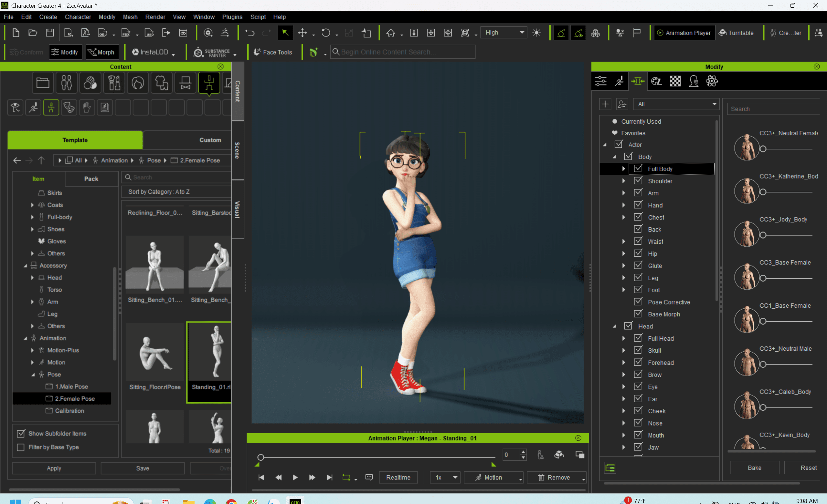This screenshot has width=827, height=504.
Task: Switch to the Custom tab
Action: [x=210, y=140]
